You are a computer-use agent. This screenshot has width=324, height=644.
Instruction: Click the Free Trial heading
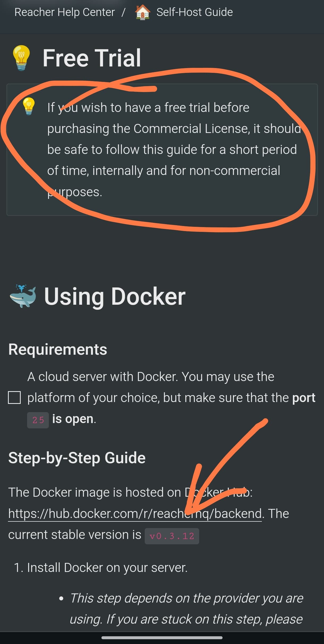point(92,58)
